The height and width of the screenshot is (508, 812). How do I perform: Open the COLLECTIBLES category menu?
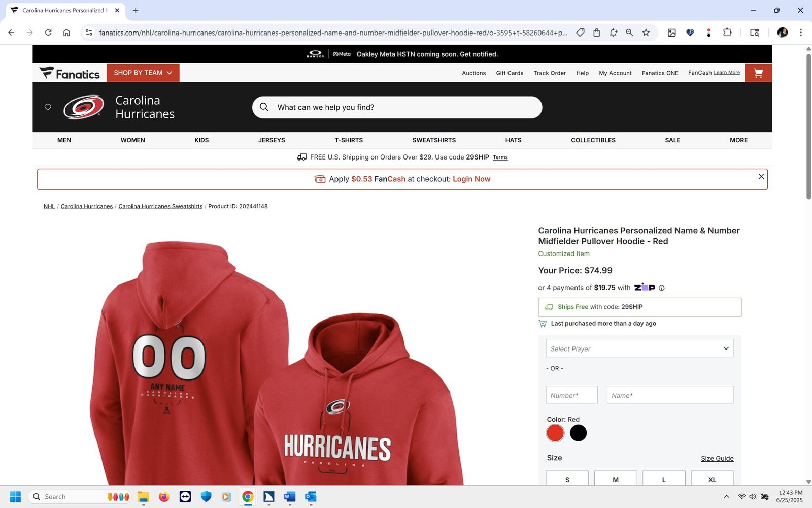click(x=593, y=140)
